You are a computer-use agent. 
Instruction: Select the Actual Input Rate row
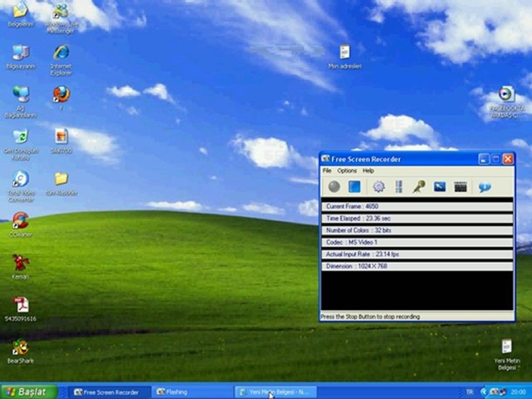(x=417, y=254)
